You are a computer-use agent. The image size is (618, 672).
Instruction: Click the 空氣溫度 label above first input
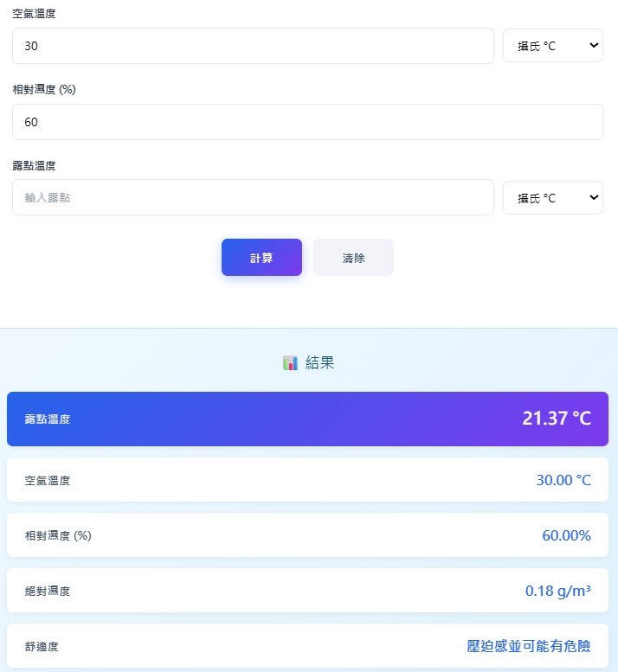pos(34,14)
